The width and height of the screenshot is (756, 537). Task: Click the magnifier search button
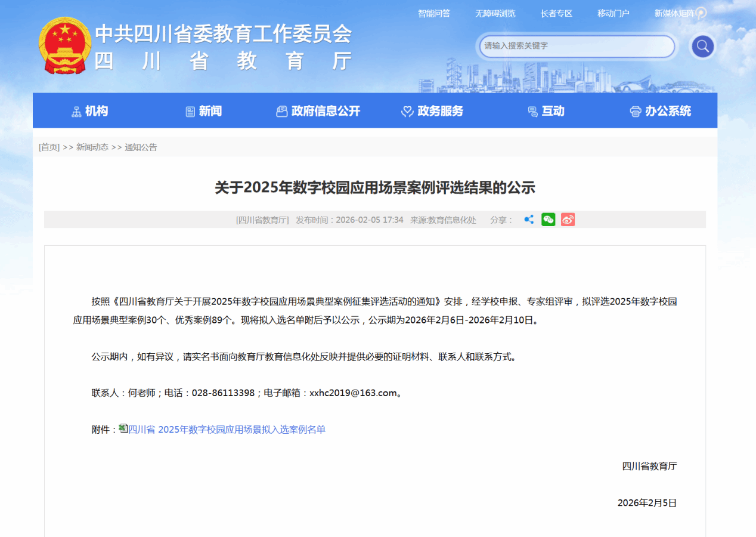point(702,47)
